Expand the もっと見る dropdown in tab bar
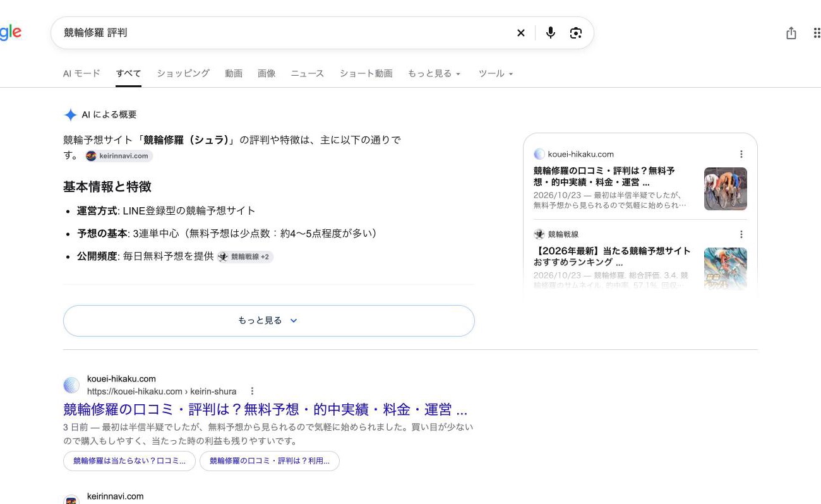821x504 pixels. (434, 73)
